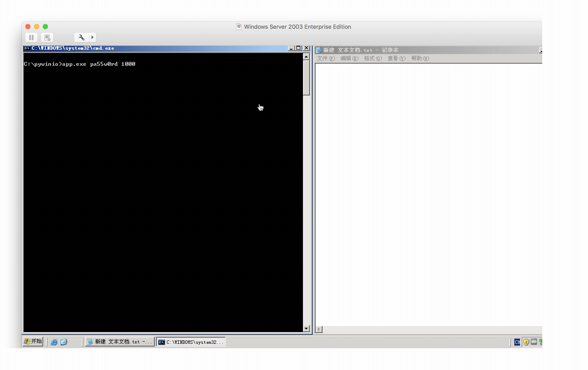Expand the arrow next to the wrench
The height and width of the screenshot is (370, 588).
coord(92,37)
